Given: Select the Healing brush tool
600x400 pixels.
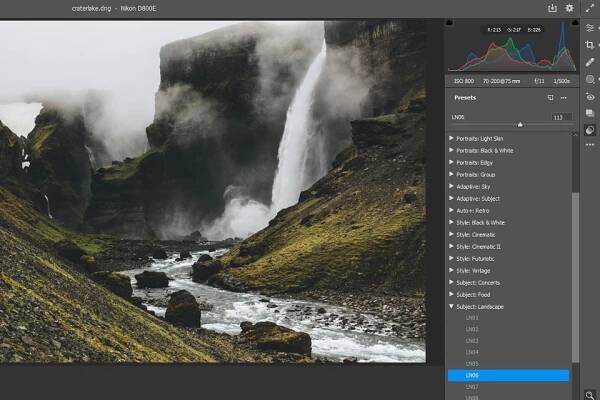Looking at the screenshot, I should coord(589,62).
